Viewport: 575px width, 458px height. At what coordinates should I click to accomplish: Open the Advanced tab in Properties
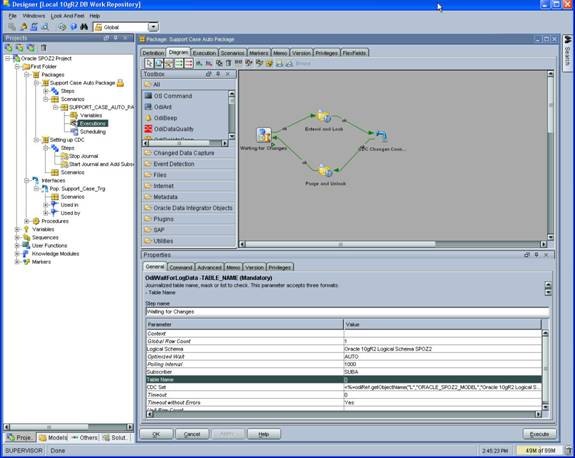click(209, 267)
